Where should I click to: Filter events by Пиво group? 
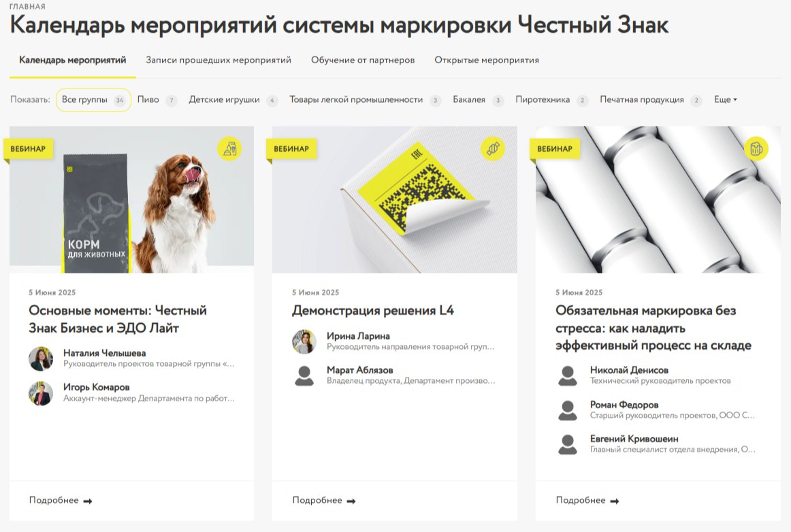click(148, 100)
